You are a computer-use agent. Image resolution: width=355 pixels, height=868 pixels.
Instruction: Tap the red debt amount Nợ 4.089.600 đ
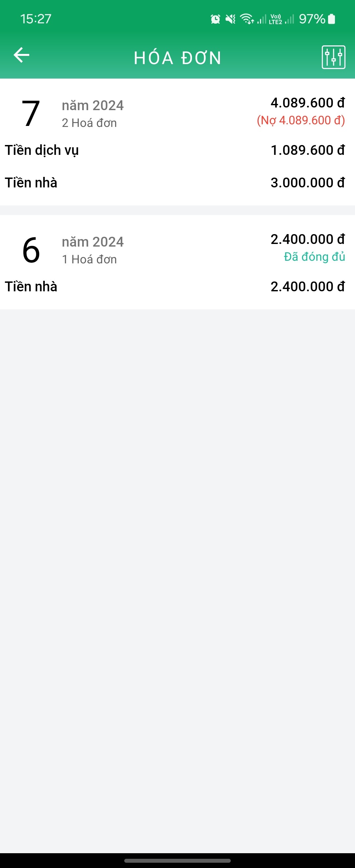[301, 120]
